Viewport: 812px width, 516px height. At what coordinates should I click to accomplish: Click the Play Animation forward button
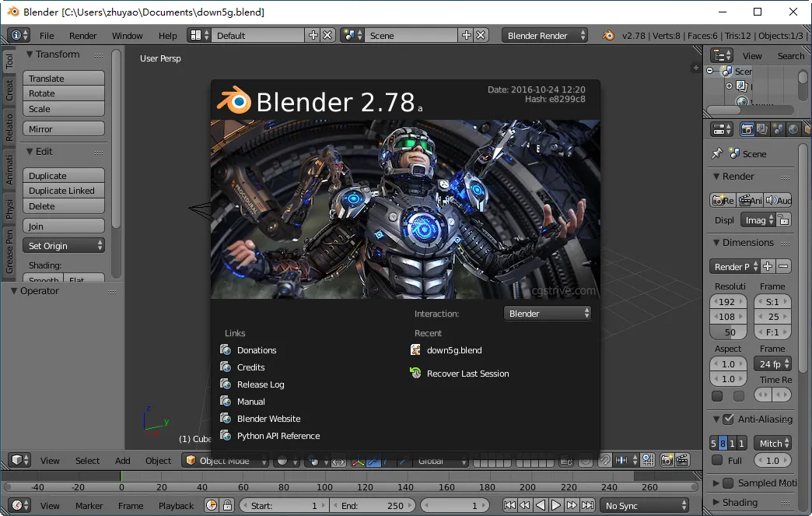[555, 505]
